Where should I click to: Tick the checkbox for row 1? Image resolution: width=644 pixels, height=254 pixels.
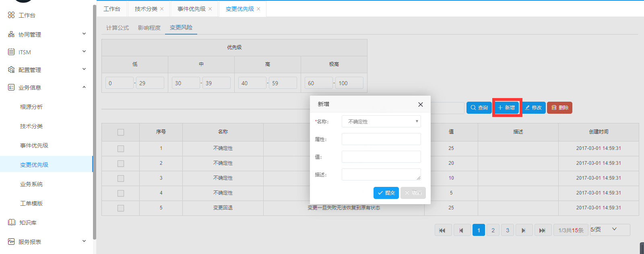pos(121,149)
